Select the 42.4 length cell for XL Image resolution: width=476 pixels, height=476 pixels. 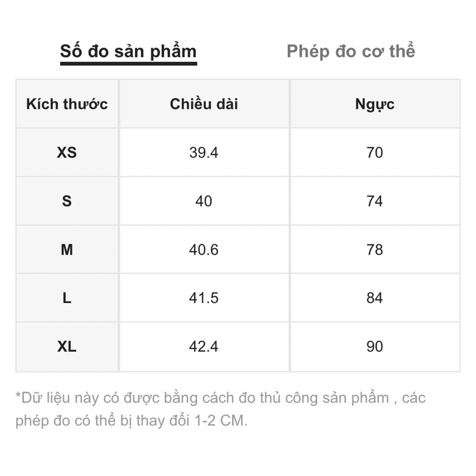pos(204,347)
